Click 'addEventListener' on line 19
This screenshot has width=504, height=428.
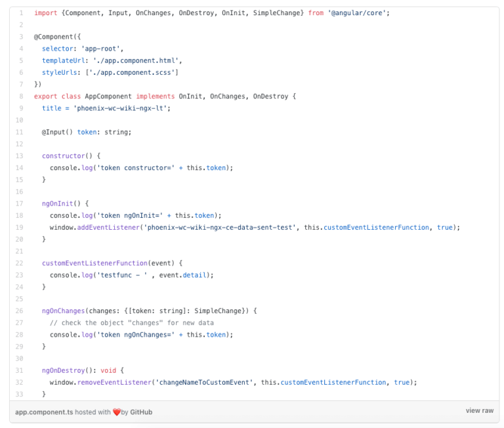point(108,227)
